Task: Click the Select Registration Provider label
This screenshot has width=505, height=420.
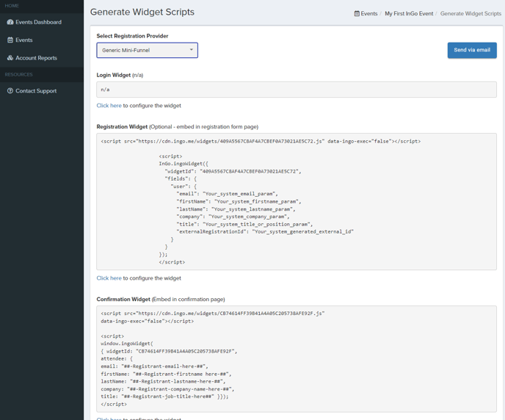Action: (132, 36)
